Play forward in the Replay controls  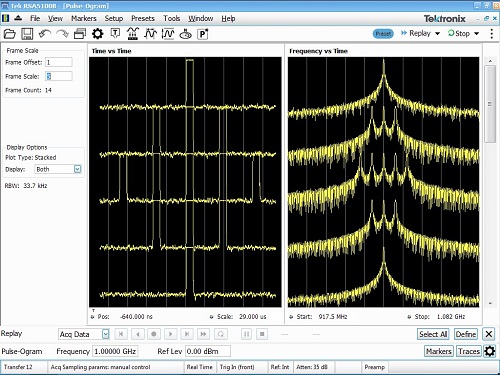170,334
